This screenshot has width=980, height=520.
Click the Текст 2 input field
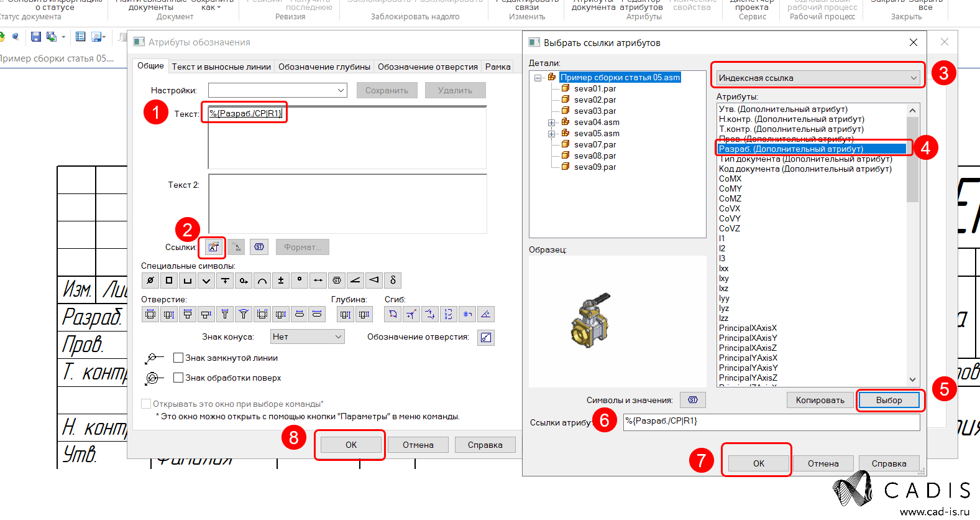(347, 203)
